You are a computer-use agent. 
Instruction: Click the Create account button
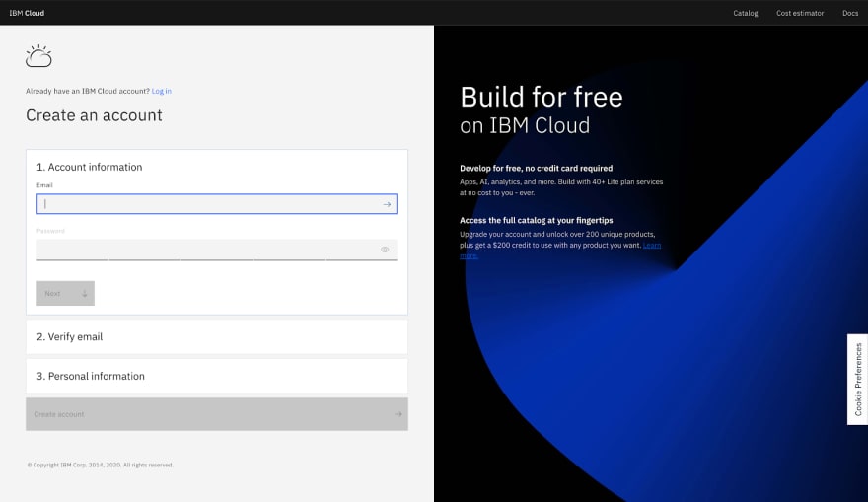pyautogui.click(x=217, y=414)
